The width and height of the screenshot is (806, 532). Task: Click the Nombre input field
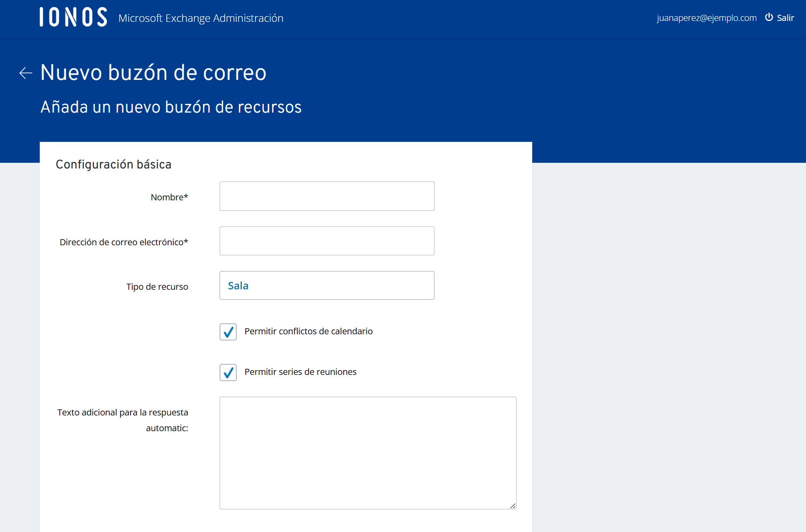pyautogui.click(x=327, y=196)
